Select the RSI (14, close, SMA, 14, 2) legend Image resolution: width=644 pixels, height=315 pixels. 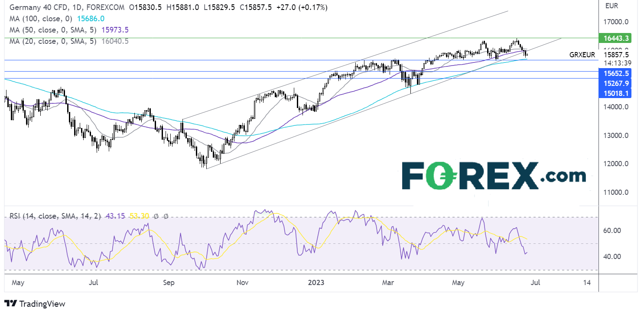pos(55,216)
